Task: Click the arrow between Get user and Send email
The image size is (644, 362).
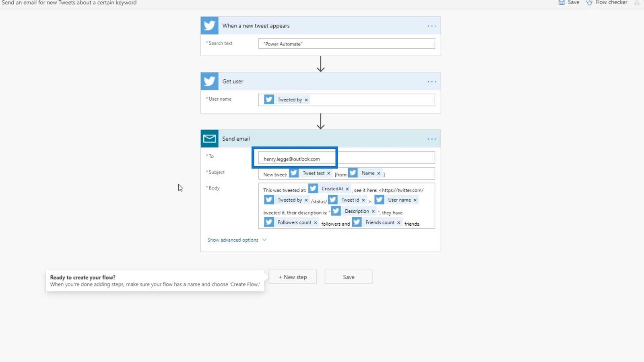Action: pos(320,121)
